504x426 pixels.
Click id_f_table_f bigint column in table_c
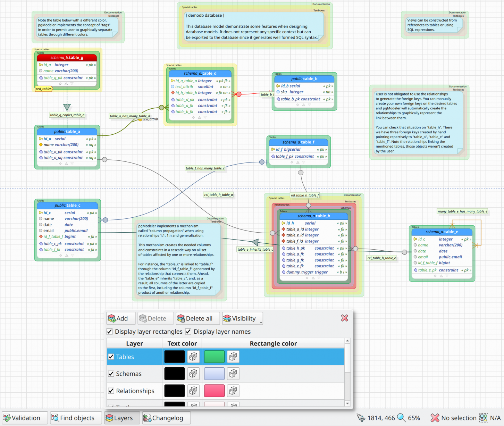point(68,236)
